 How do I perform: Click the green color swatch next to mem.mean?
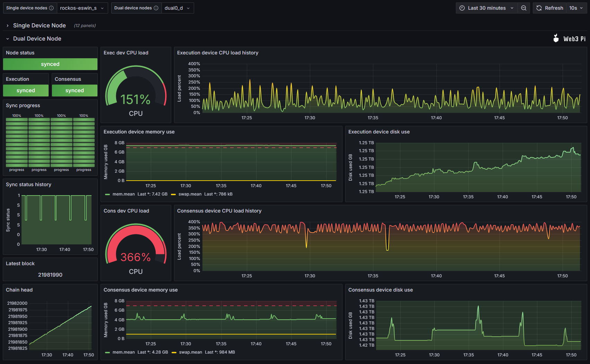pyautogui.click(x=107, y=194)
